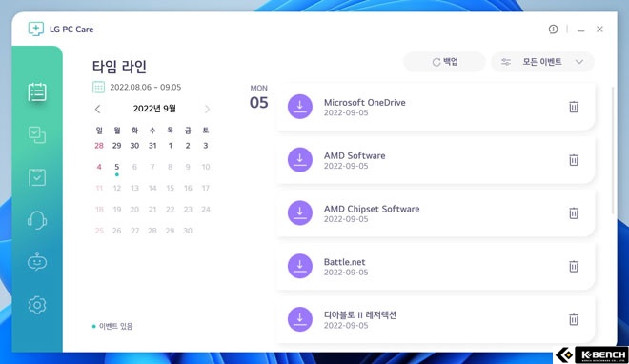Image resolution: width=629 pixels, height=364 pixels.
Task: Close the LG PC Care window
Action: click(x=599, y=30)
